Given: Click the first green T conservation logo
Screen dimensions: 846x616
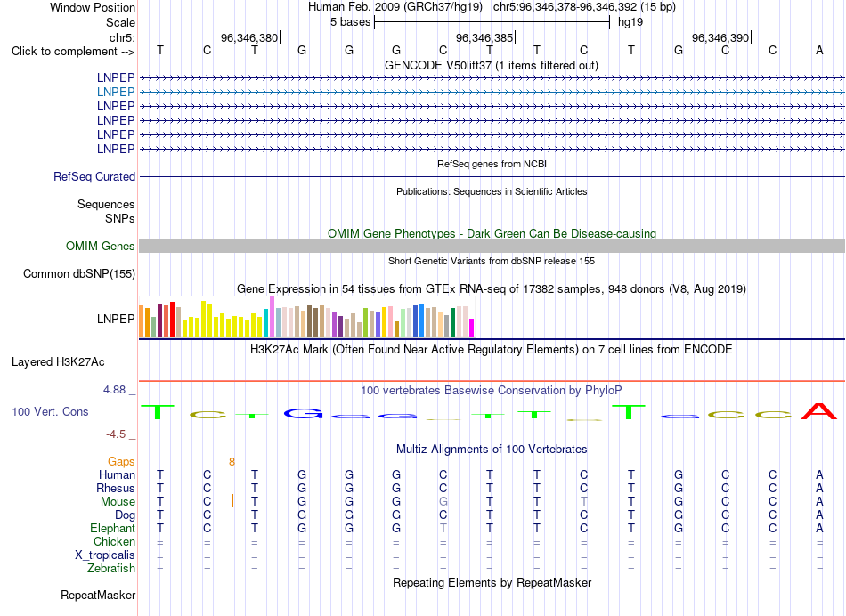Looking at the screenshot, I should click(x=157, y=412).
